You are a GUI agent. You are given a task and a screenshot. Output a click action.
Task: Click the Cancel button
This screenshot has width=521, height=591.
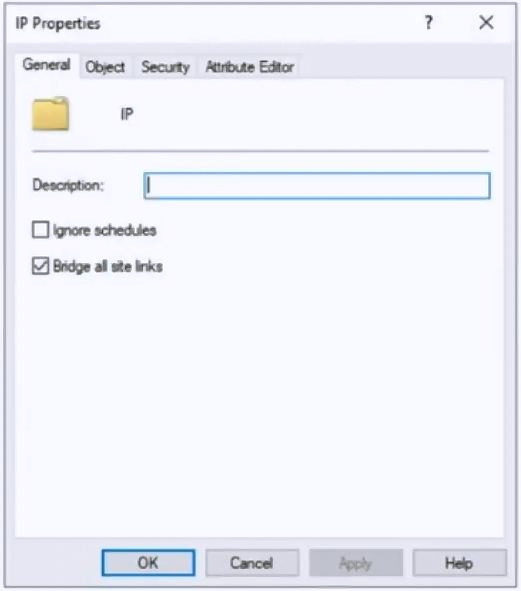point(252,563)
